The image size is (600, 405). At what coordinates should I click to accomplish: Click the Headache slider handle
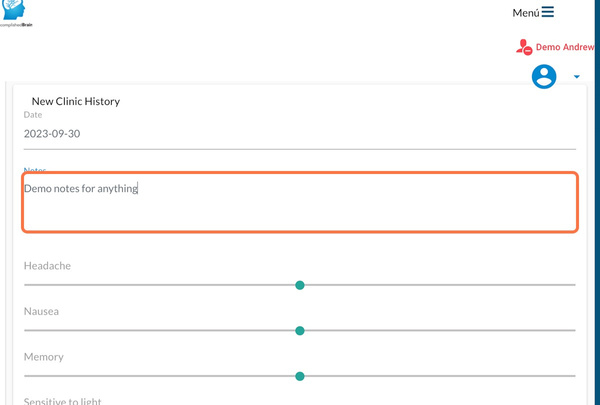point(300,285)
